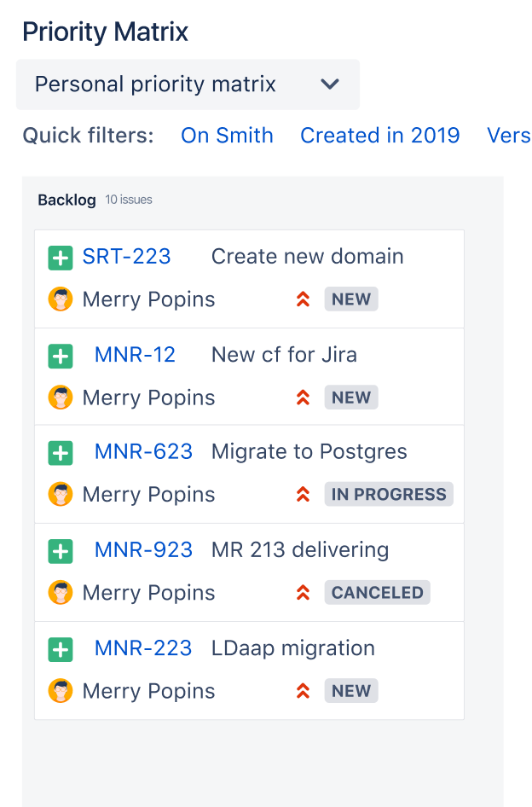Click the green plus icon beside MNR-623
532x807 pixels.
click(60, 453)
